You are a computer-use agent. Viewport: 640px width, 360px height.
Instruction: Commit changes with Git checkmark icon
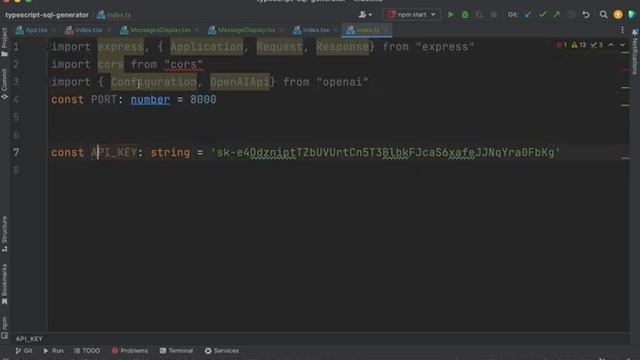(542, 15)
